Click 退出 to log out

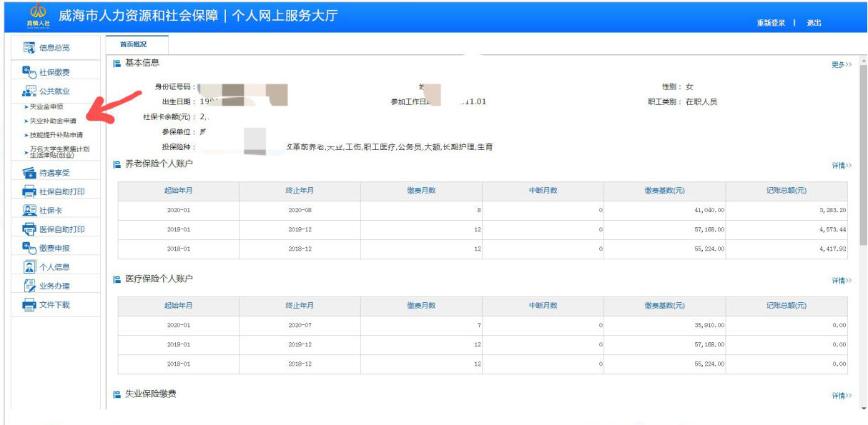coord(814,23)
